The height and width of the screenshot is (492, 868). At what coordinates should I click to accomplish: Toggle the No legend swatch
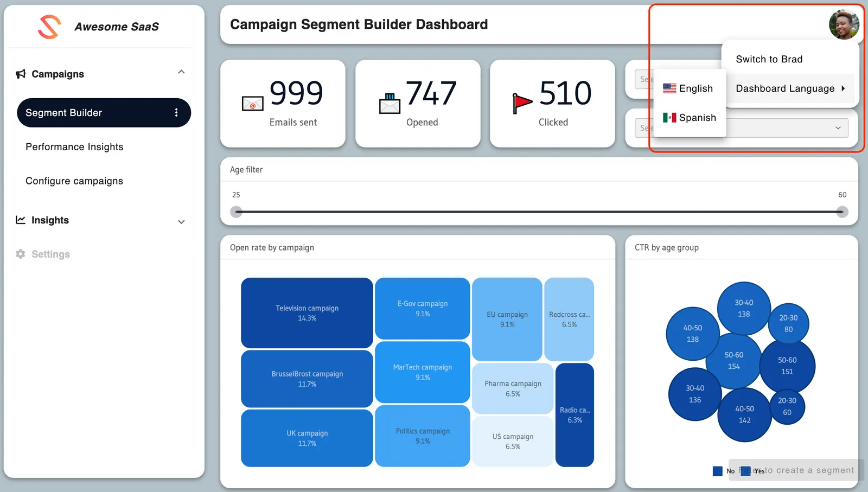click(717, 471)
